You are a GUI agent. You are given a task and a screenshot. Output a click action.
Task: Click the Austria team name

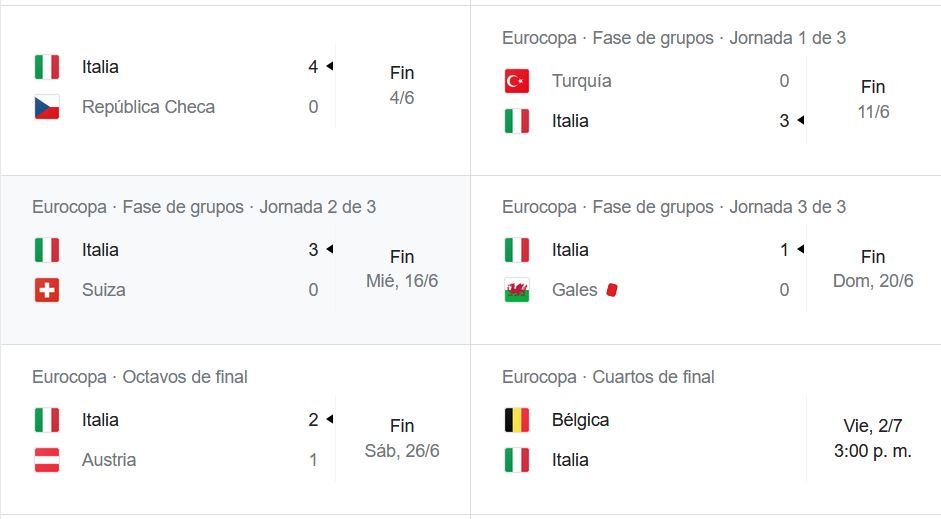109,460
